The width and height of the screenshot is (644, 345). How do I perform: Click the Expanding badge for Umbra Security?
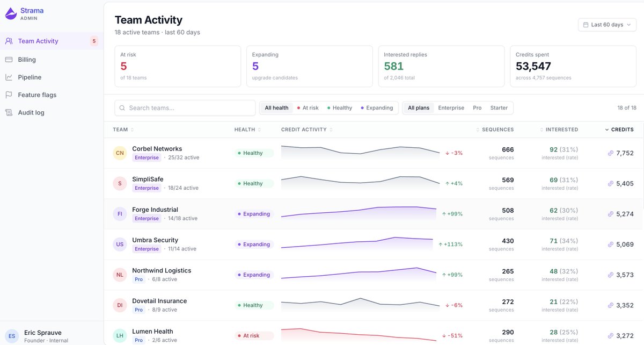(254, 245)
